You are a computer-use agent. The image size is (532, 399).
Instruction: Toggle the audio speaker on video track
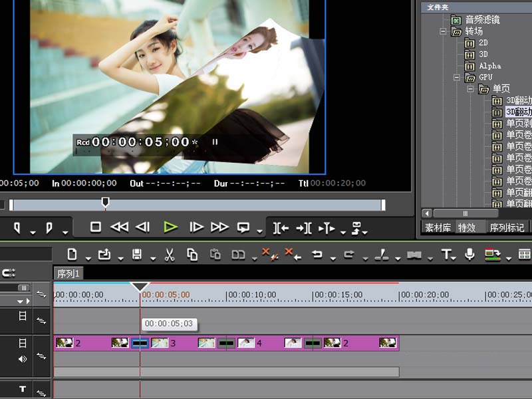coord(23,359)
